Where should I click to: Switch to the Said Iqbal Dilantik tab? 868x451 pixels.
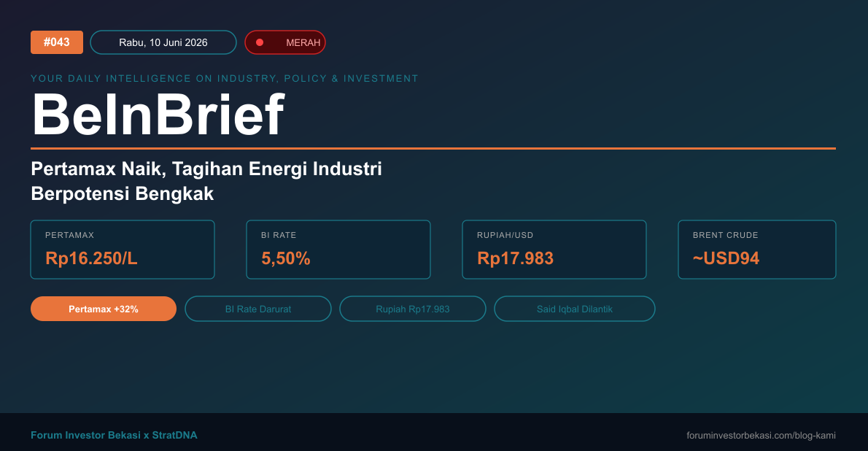[x=575, y=309]
